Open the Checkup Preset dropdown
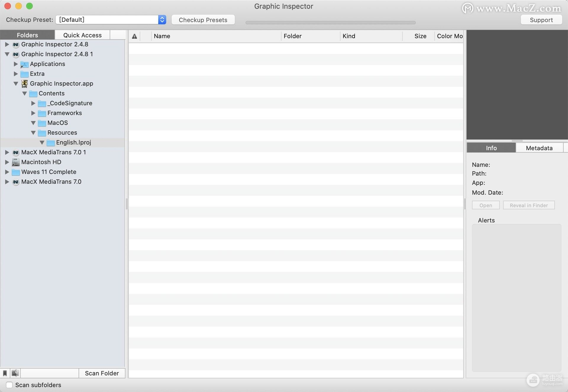 tap(162, 20)
